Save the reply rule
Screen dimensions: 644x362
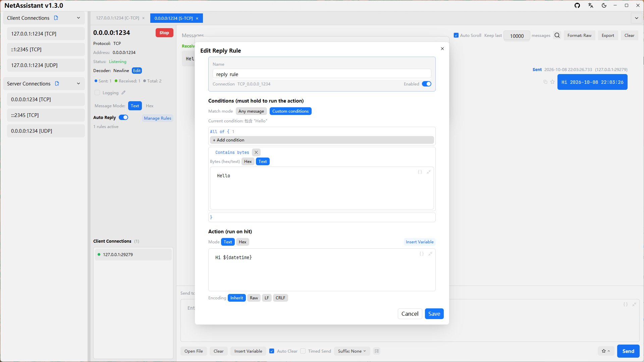[x=434, y=314]
